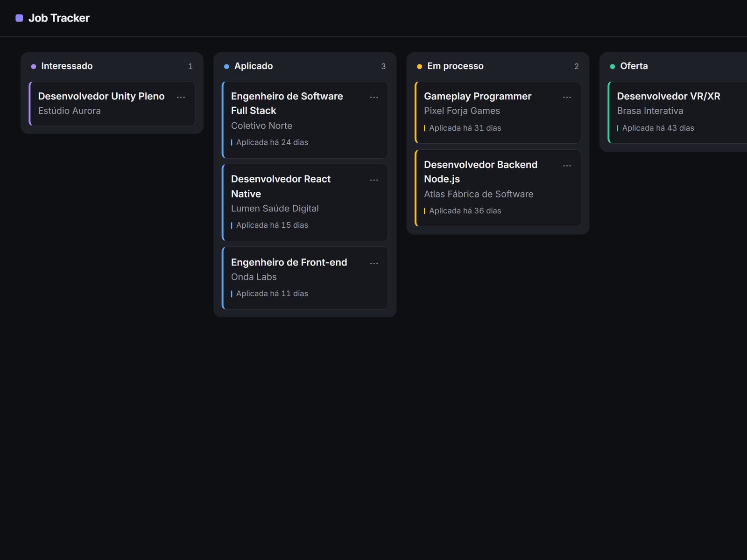747x560 pixels.
Task: Click the Job Tracker title
Action: (59, 18)
